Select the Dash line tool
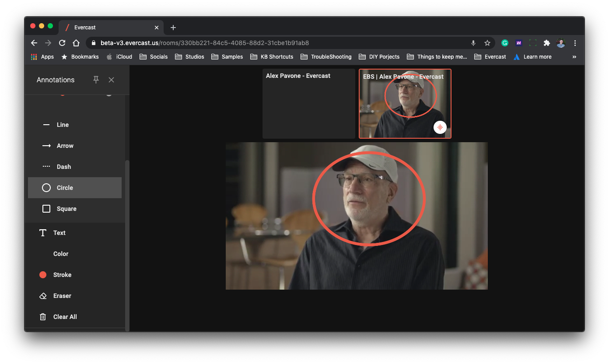This screenshot has height=364, width=609. point(75,167)
